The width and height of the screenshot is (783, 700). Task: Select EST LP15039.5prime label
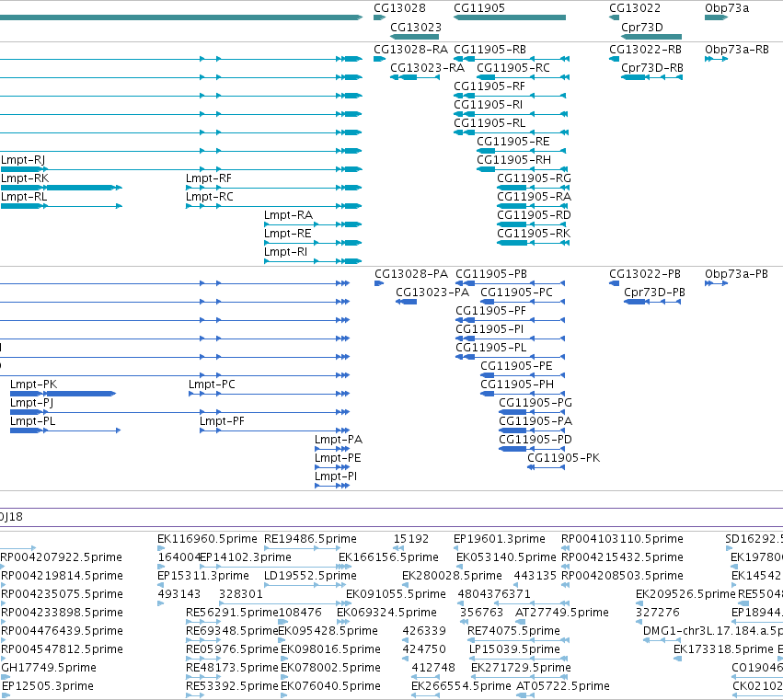click(x=514, y=649)
